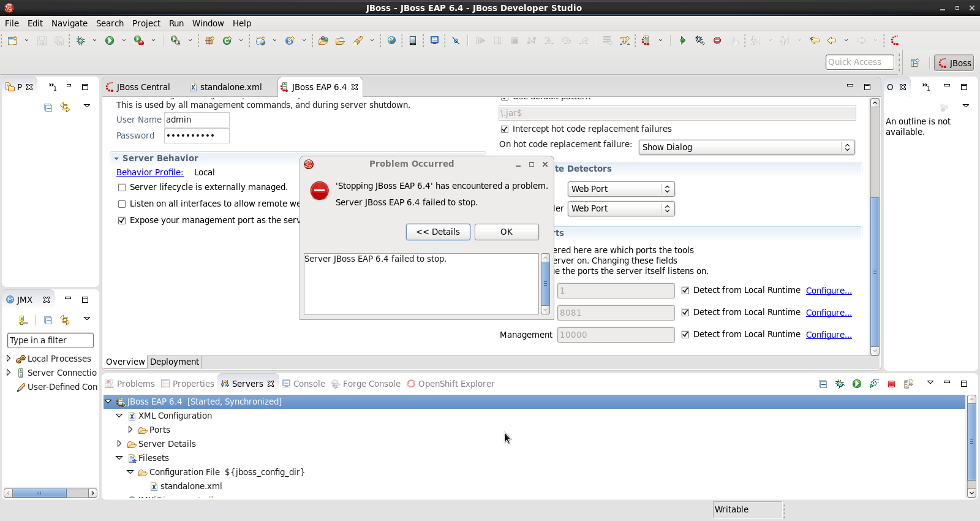
Task: Click the Quick Access search field
Action: [x=859, y=62]
